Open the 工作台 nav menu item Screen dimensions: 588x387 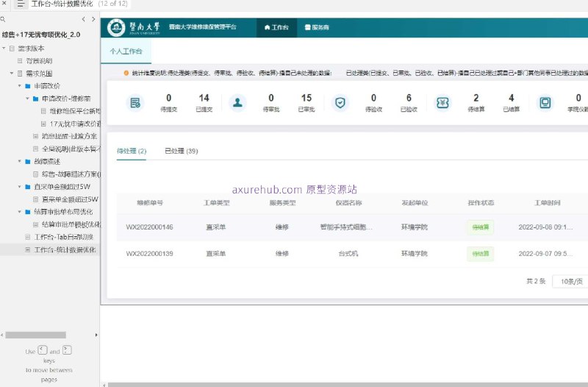(x=276, y=27)
